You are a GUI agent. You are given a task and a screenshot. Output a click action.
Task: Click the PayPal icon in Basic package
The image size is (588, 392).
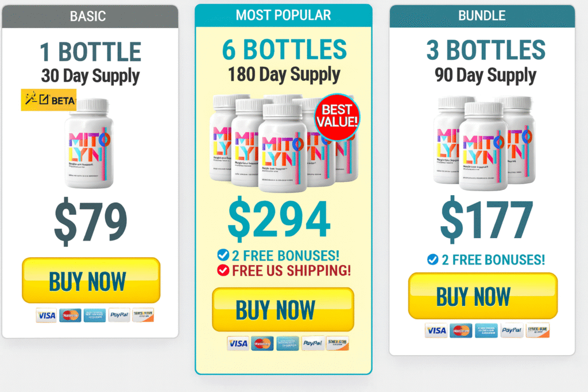pyautogui.click(x=119, y=315)
